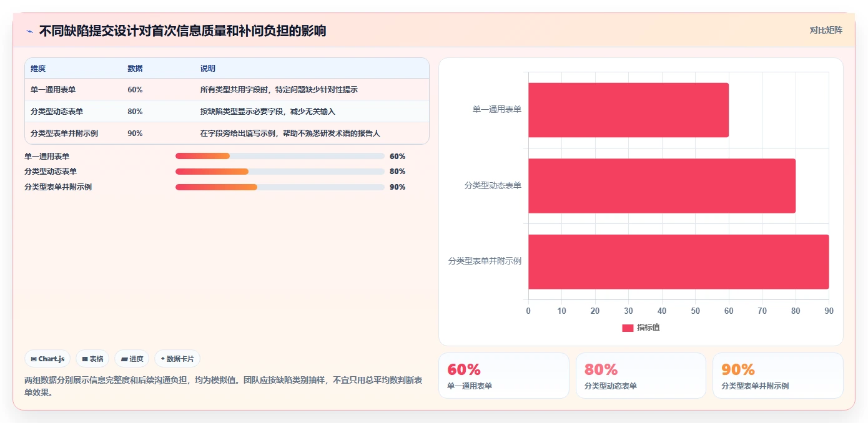Open the 60% 单一通用表单 data card
This screenshot has height=423, width=868.
(504, 376)
